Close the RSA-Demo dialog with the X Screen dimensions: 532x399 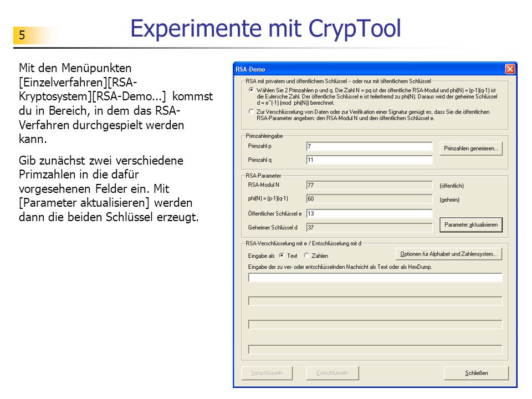[510, 69]
